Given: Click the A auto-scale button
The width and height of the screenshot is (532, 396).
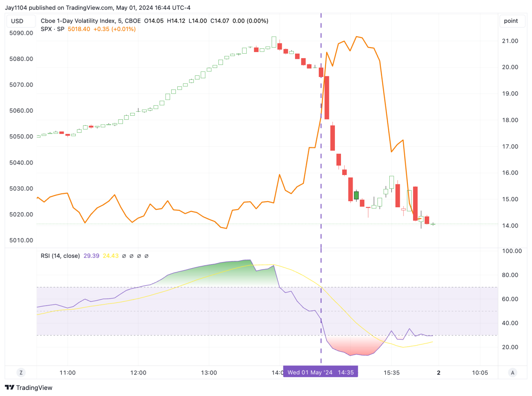Looking at the screenshot, I should pos(513,373).
